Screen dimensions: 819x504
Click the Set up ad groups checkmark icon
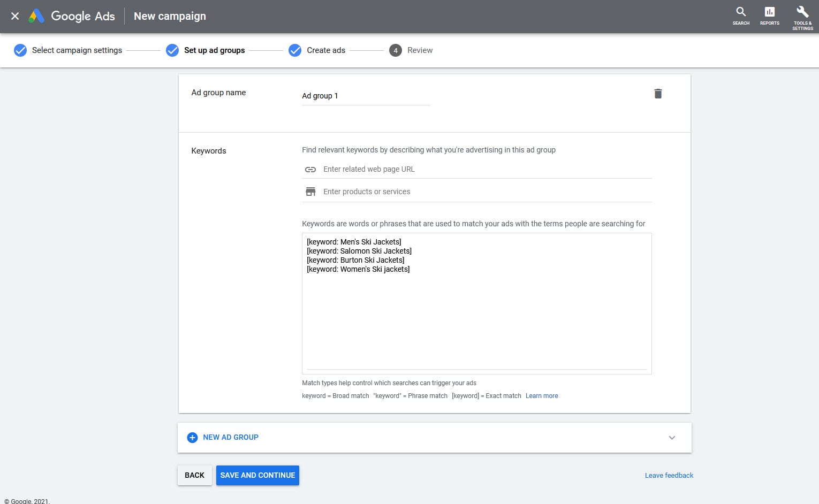coord(172,50)
